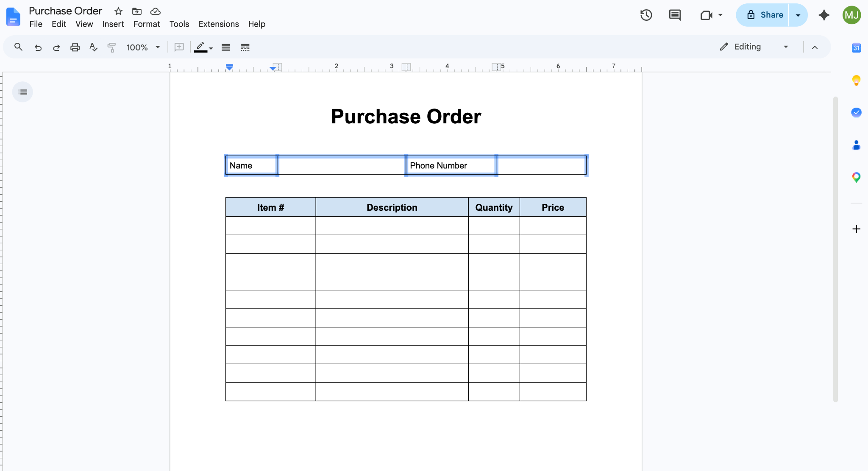Star the Purchase Order document

[118, 11]
